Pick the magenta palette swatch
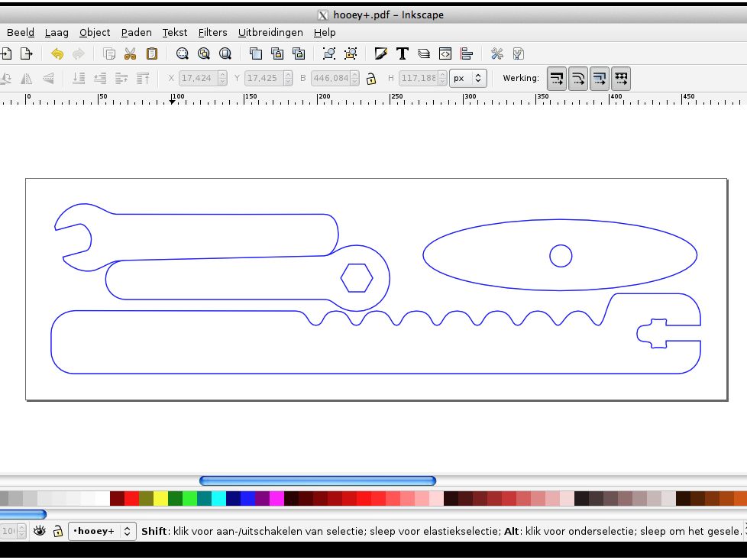The height and width of the screenshot is (560, 747). point(276,499)
